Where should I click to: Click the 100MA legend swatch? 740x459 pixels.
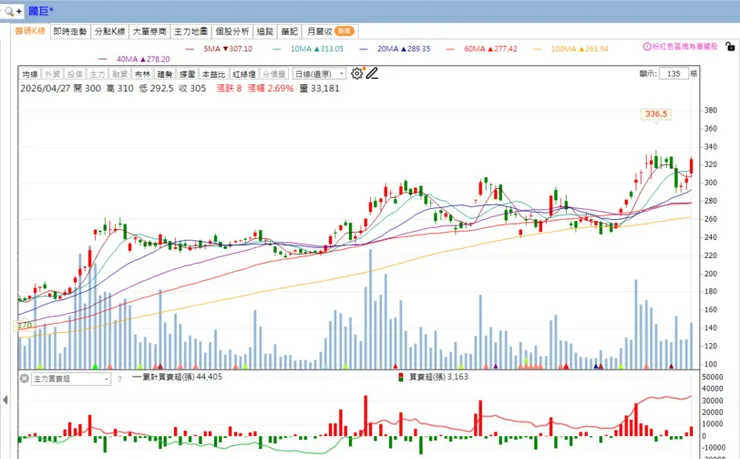[538, 49]
